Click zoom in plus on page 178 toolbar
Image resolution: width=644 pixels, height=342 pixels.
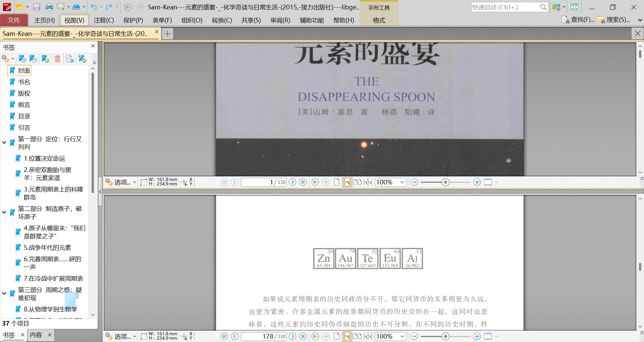pyautogui.click(x=477, y=336)
